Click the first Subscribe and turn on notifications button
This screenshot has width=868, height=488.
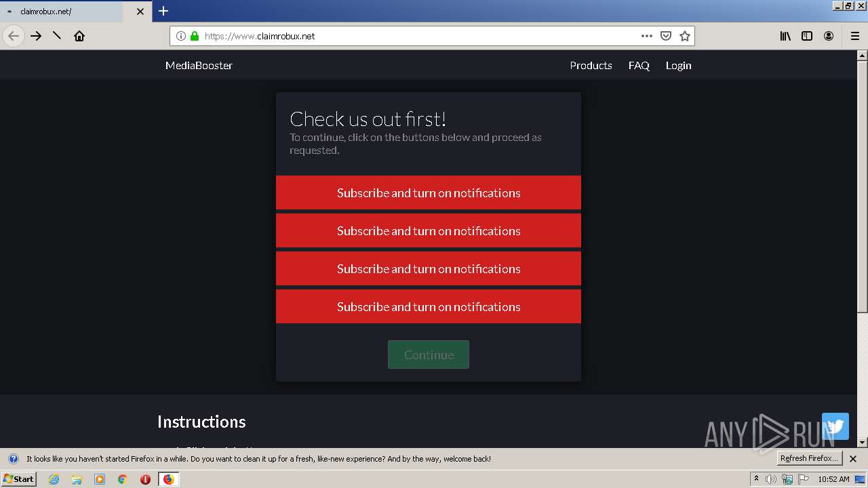pyautogui.click(x=429, y=192)
